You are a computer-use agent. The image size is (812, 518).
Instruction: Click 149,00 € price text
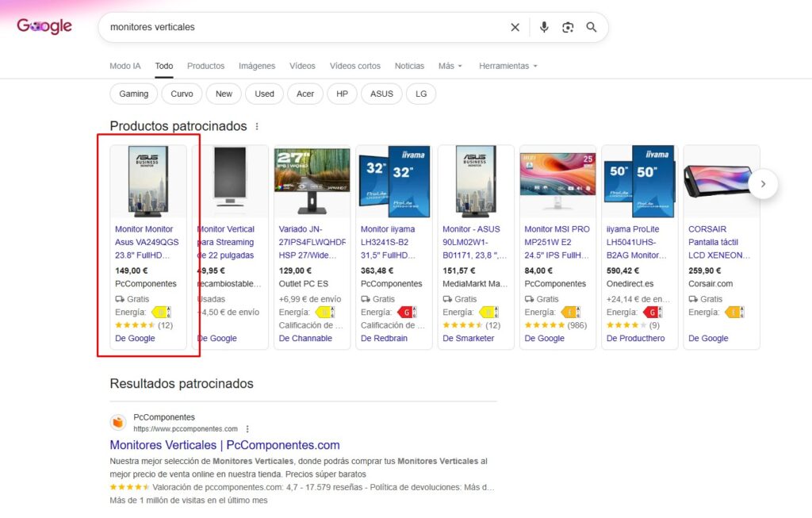tap(131, 271)
